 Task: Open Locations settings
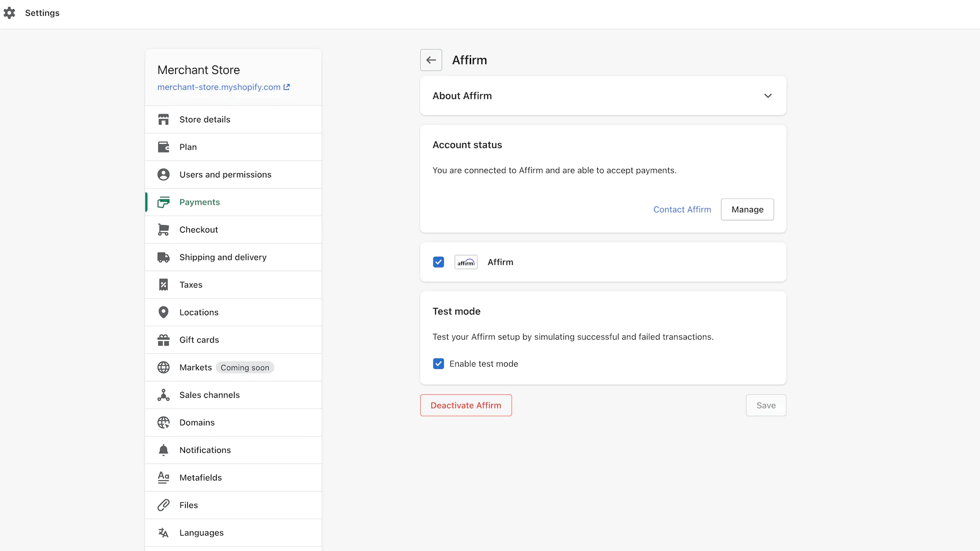coord(233,312)
